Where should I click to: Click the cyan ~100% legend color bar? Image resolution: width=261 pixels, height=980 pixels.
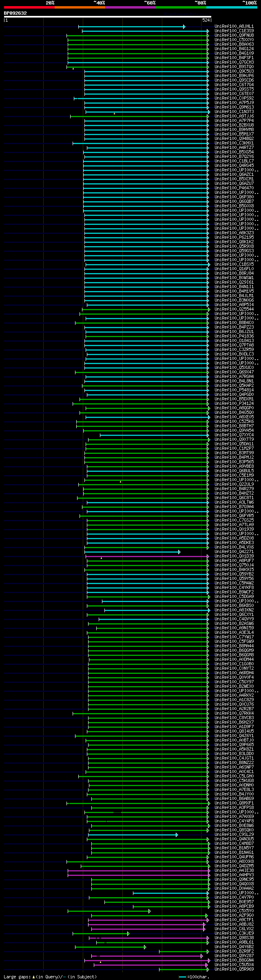pos(232,7)
